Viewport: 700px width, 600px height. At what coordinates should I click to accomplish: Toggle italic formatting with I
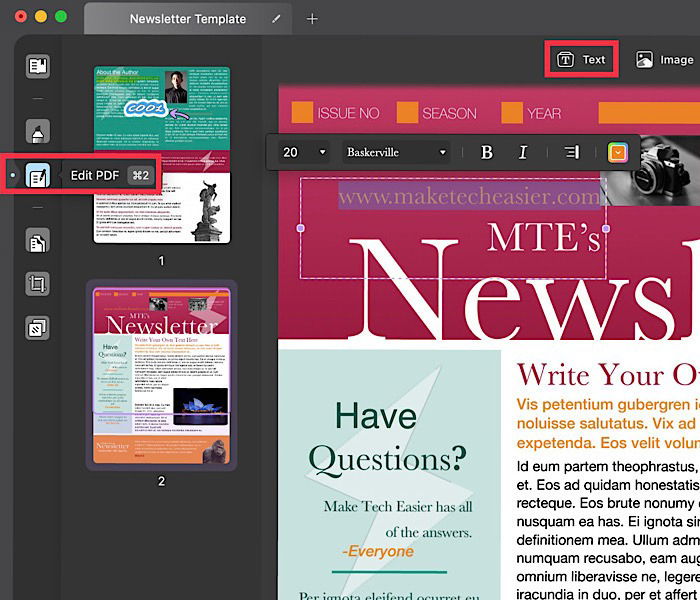click(523, 153)
